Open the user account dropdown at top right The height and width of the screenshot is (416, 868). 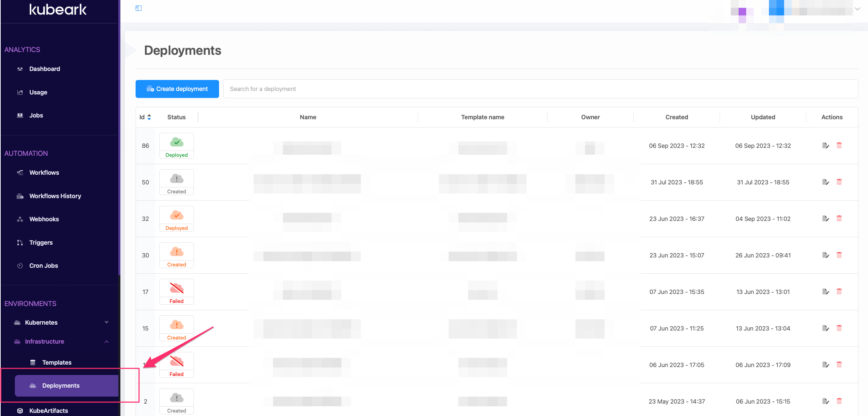click(x=857, y=9)
